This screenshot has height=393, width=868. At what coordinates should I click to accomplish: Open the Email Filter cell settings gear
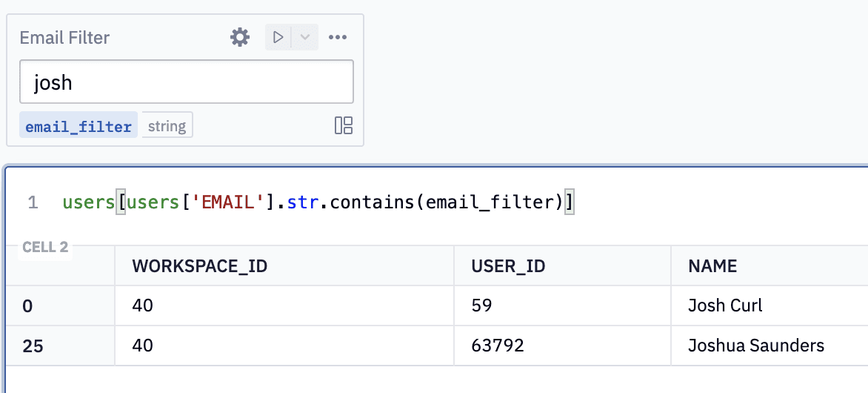click(x=240, y=37)
